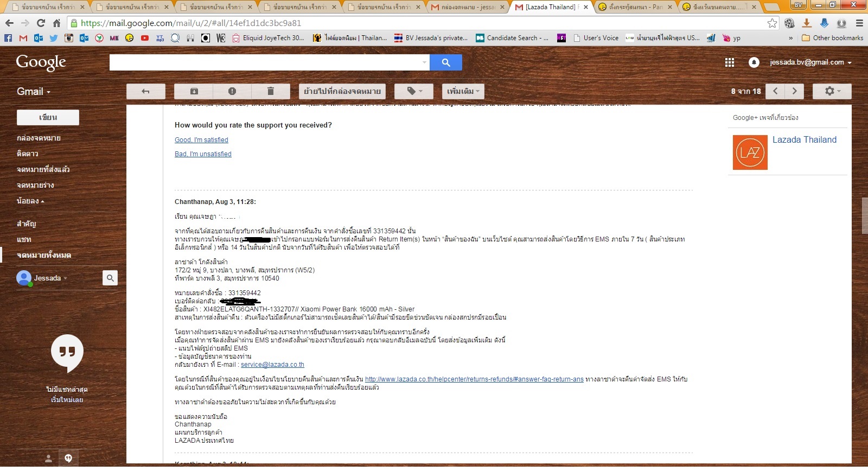The image size is (868, 471).
Task: Go to the newer conversation arrow
Action: tap(775, 91)
